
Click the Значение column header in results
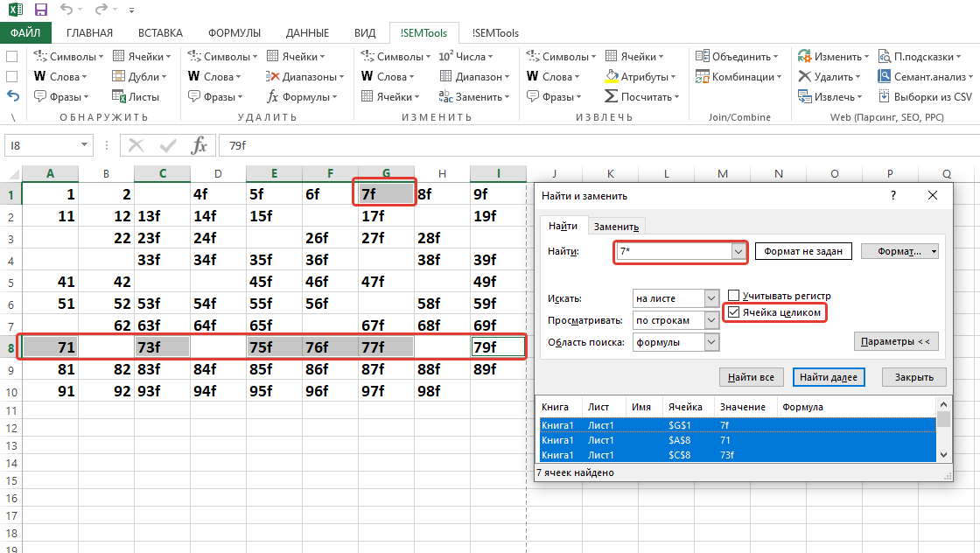(743, 407)
